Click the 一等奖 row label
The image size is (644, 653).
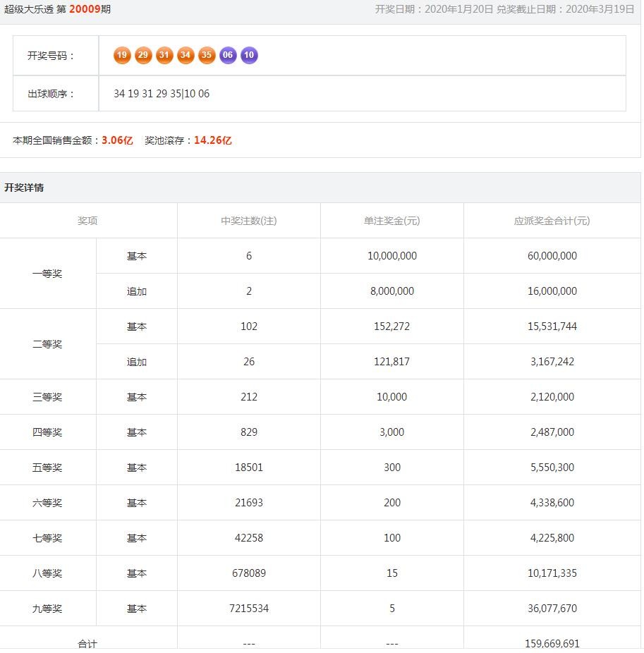[x=47, y=274]
